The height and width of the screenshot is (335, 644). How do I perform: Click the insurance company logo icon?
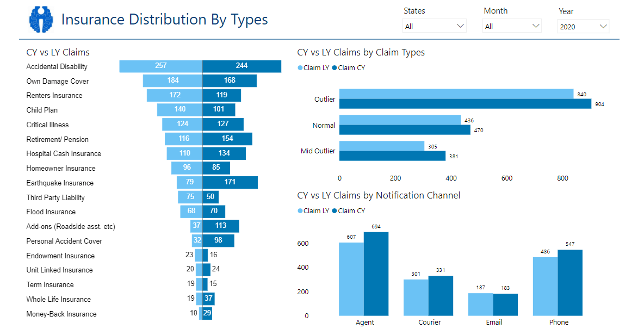pos(41,19)
